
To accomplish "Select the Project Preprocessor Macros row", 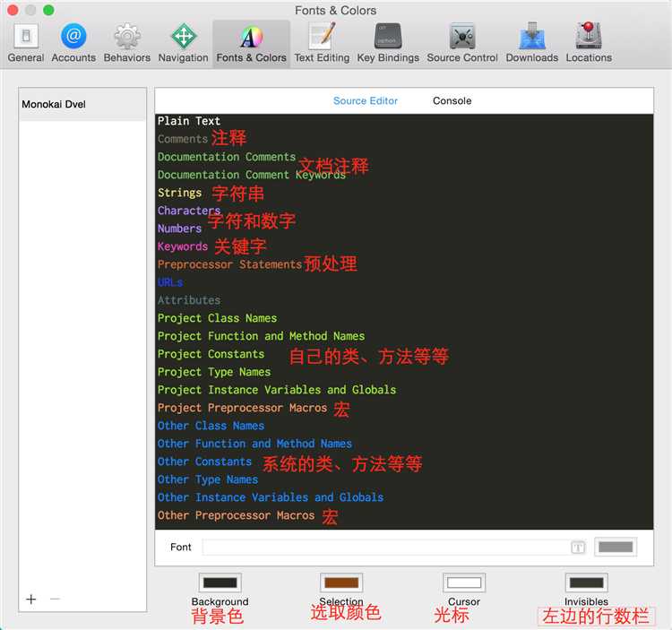I will click(x=404, y=408).
